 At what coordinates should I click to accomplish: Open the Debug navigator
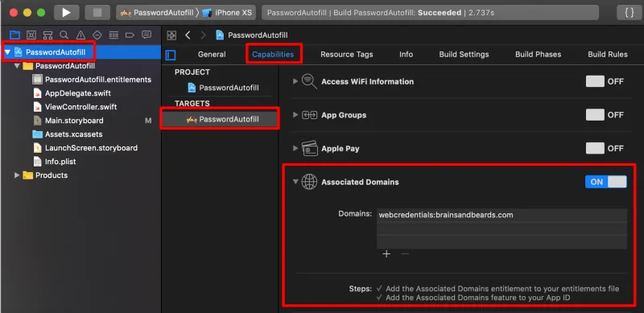[x=114, y=35]
